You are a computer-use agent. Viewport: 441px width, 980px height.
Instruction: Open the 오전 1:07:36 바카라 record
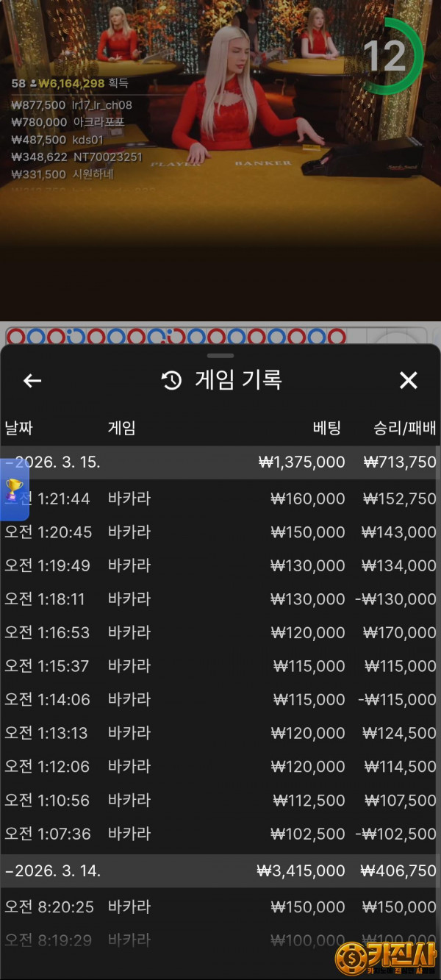coord(220,834)
